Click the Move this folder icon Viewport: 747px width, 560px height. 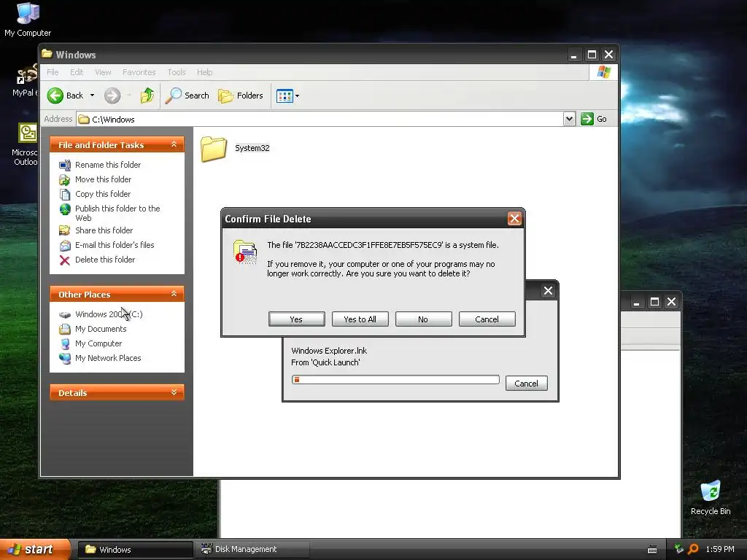[65, 180]
